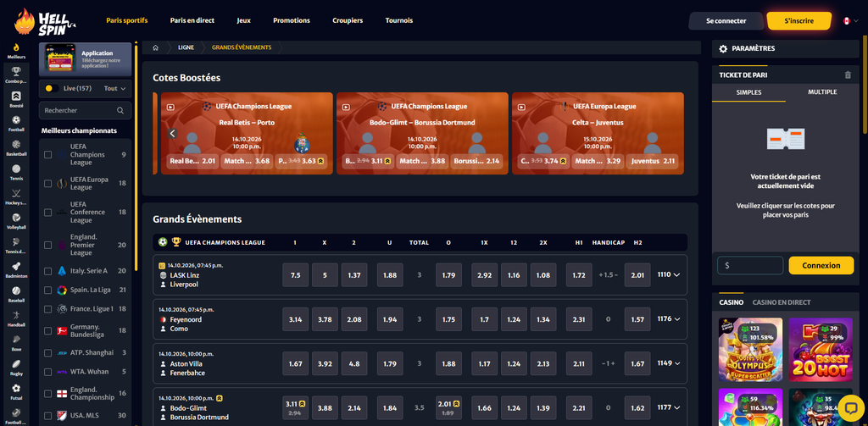
Task: Open the Combo trophy sidebar icon
Action: tap(16, 71)
